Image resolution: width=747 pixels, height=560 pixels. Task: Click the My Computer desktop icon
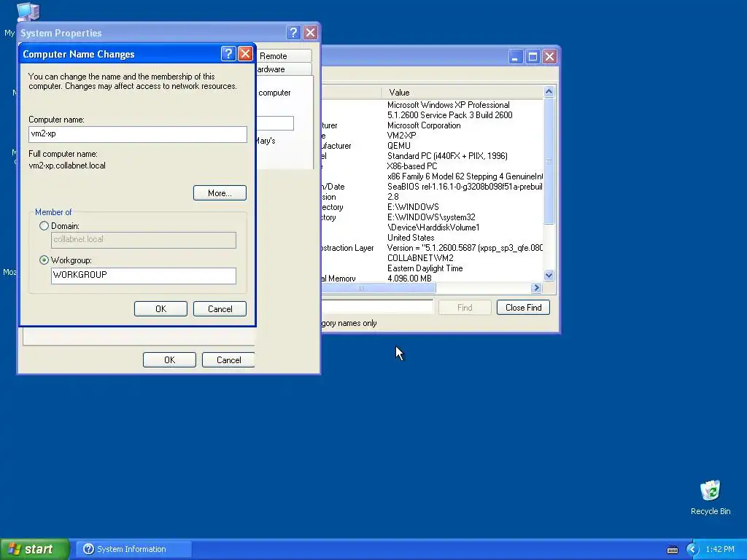28,12
